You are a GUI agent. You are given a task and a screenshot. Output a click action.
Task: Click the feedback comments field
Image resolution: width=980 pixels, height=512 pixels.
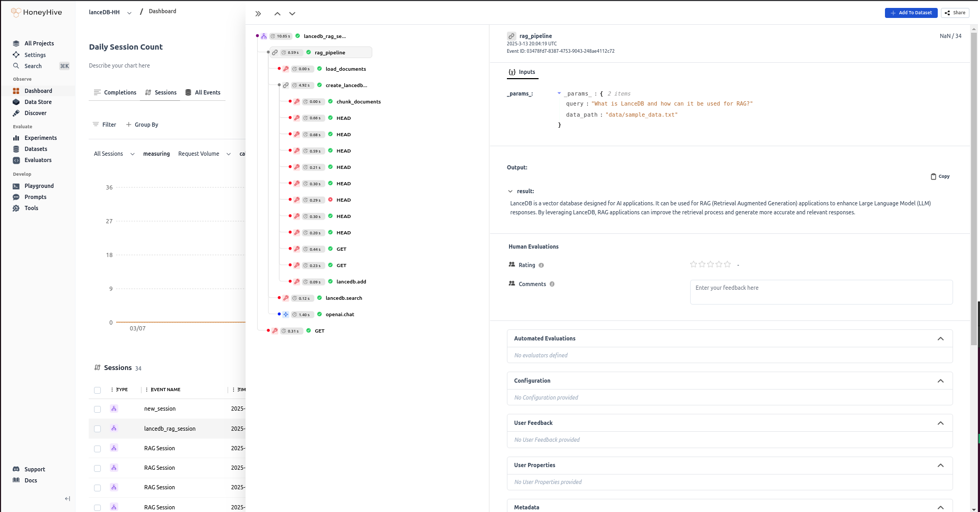[821, 292]
